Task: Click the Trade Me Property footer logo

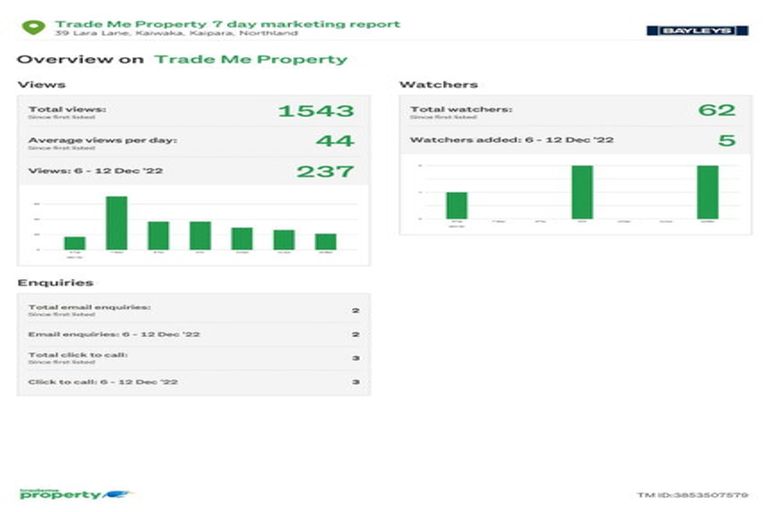Action: point(74,494)
